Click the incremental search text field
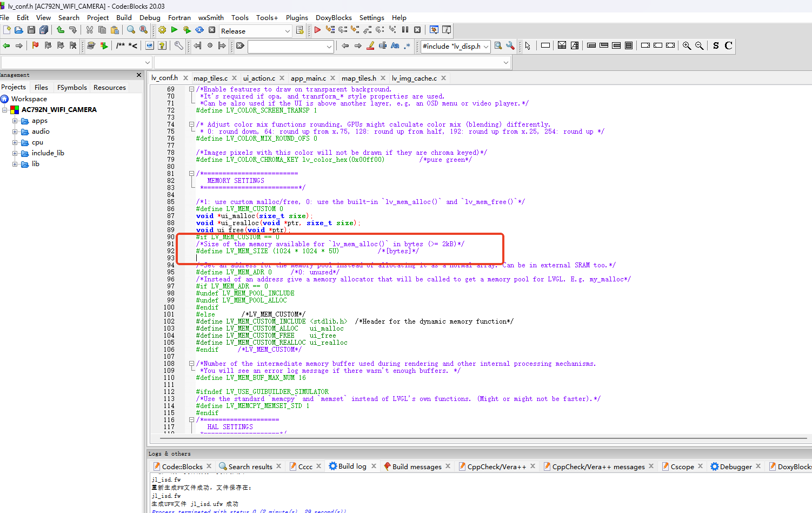Image resolution: width=812 pixels, height=513 pixels. [287, 47]
